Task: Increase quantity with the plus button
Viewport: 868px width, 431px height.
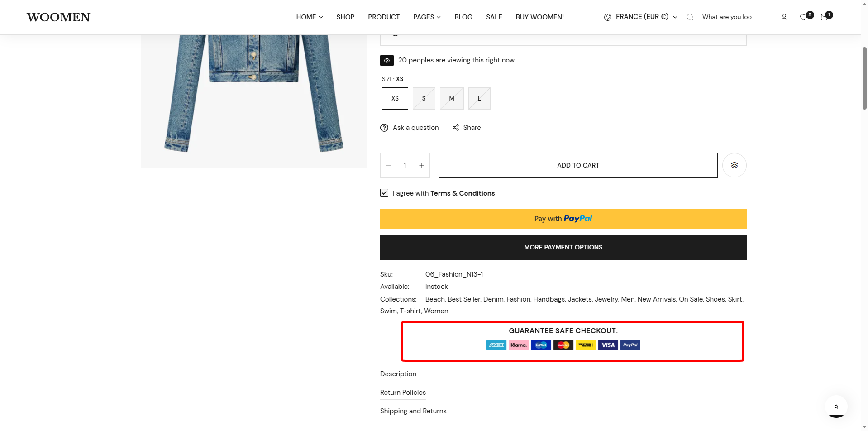Action: pyautogui.click(x=421, y=165)
